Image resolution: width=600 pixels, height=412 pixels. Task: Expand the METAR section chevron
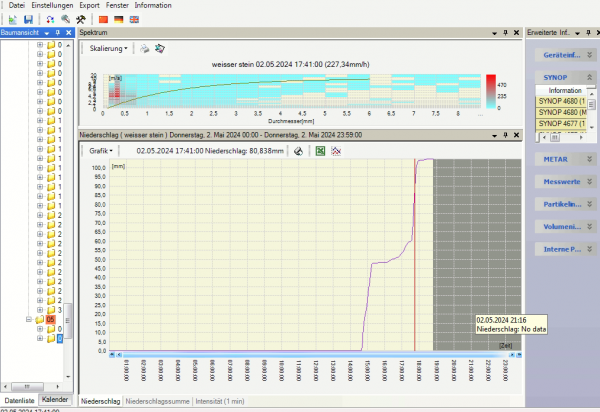pyautogui.click(x=589, y=158)
